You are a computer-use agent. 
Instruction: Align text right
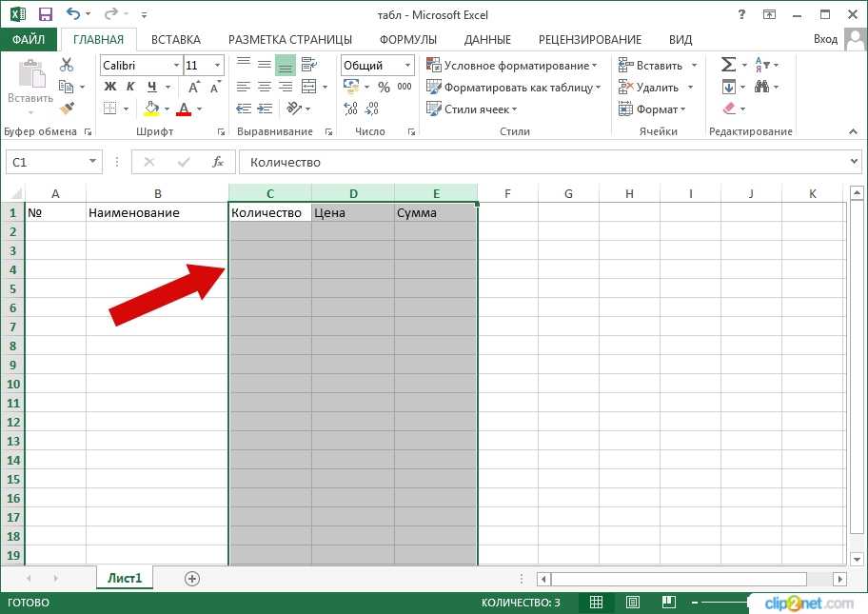tap(286, 87)
